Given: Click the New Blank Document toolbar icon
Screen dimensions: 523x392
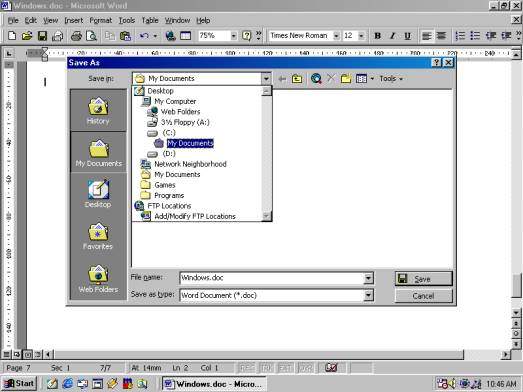Looking at the screenshot, I should tap(12, 35).
